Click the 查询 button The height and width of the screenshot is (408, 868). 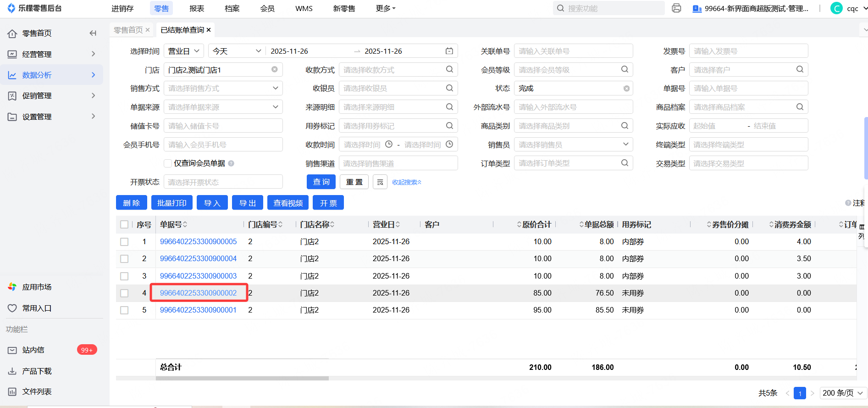click(x=321, y=182)
